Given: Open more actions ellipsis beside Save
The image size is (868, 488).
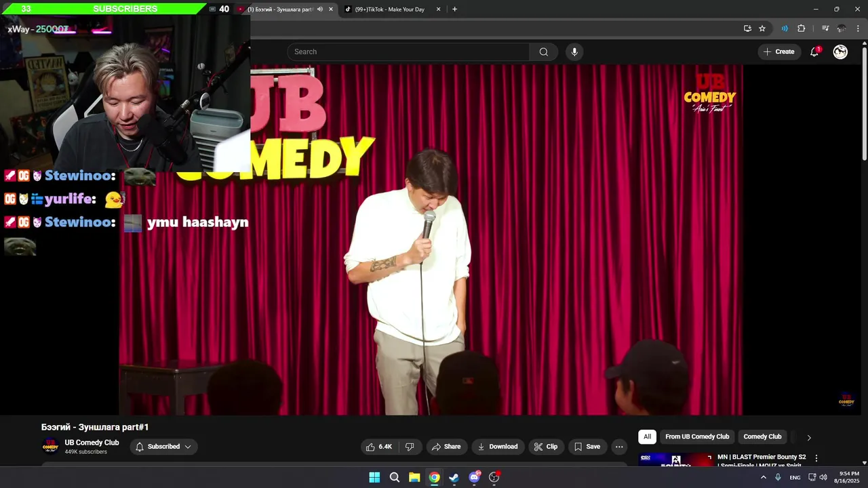Looking at the screenshot, I should point(619,447).
